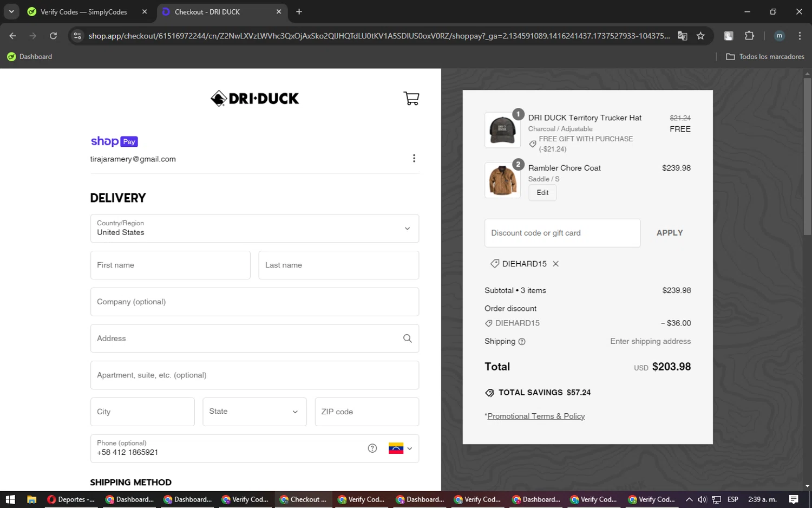Open a new browser tab

(299, 11)
